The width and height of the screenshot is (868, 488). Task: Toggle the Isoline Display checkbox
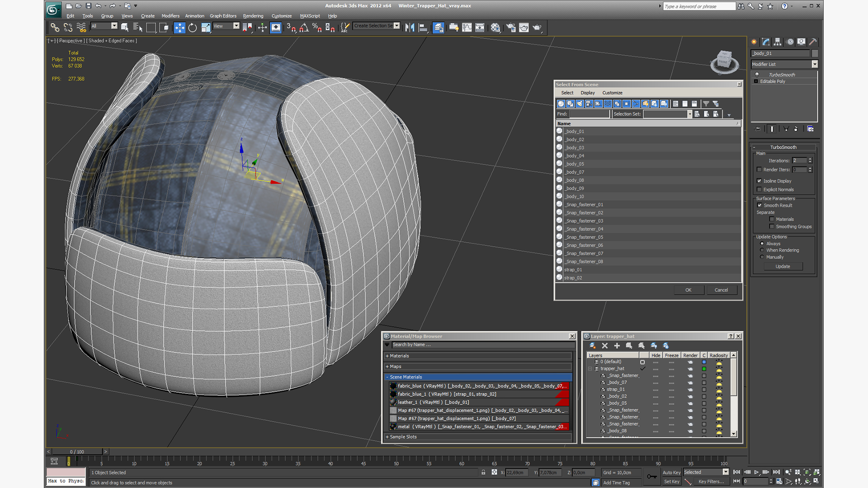[759, 181]
